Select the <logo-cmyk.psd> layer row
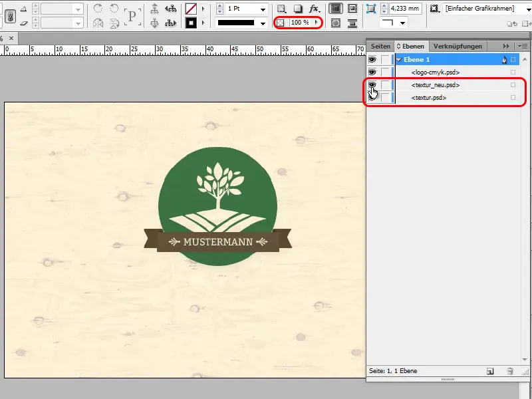The width and height of the screenshot is (532, 399). (x=457, y=72)
